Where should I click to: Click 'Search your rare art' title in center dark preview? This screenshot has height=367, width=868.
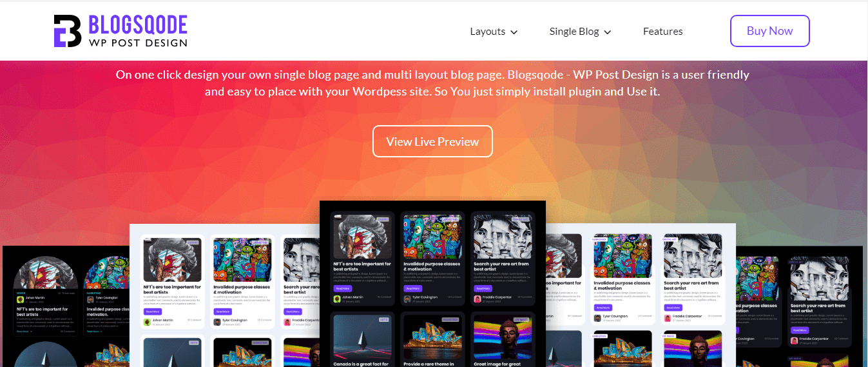(502, 266)
